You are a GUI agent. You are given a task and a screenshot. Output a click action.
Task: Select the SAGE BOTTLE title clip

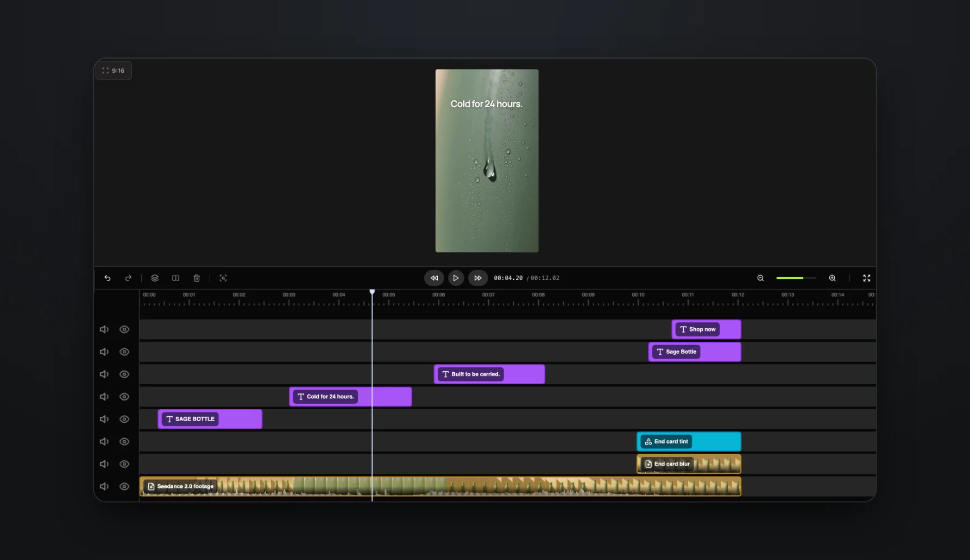click(x=210, y=419)
